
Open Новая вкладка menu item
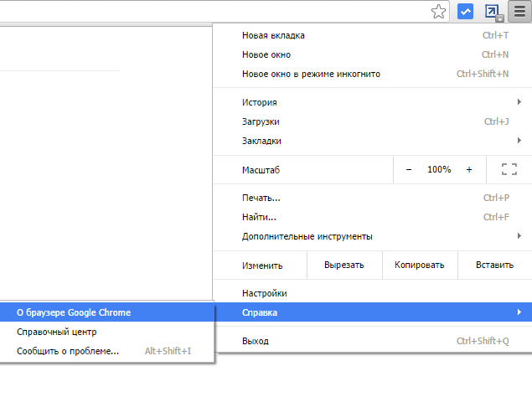372,35
